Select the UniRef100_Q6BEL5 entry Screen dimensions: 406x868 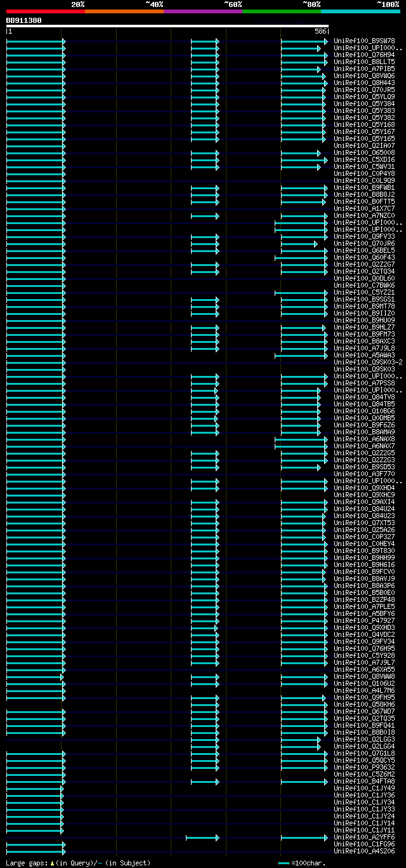[364, 250]
